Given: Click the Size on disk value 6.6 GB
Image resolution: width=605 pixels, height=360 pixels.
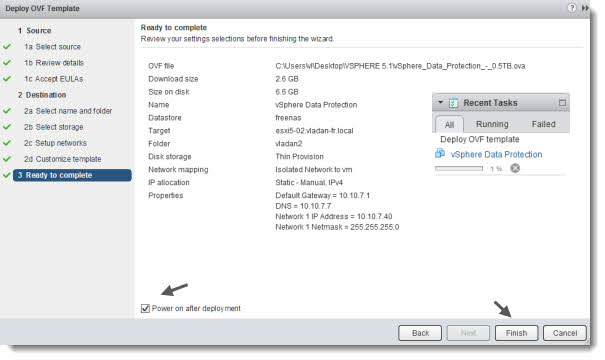Looking at the screenshot, I should (287, 92).
